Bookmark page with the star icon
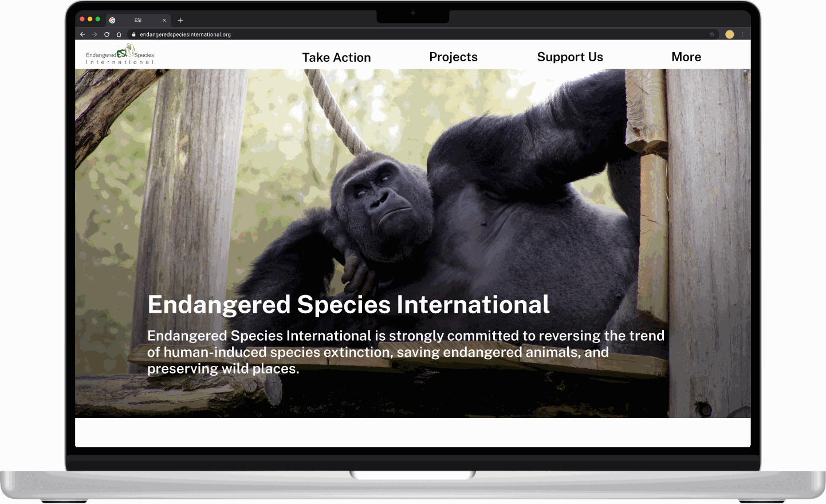The image size is (826, 504). [x=712, y=34]
